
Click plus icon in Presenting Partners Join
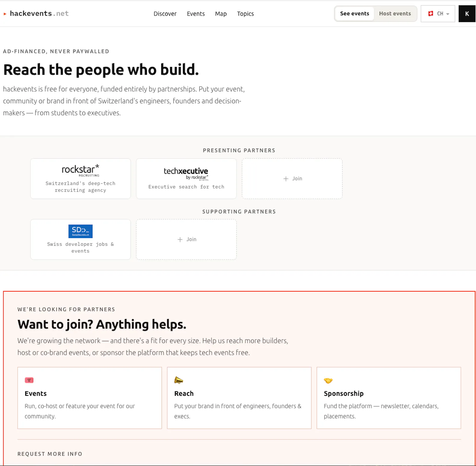tap(286, 179)
